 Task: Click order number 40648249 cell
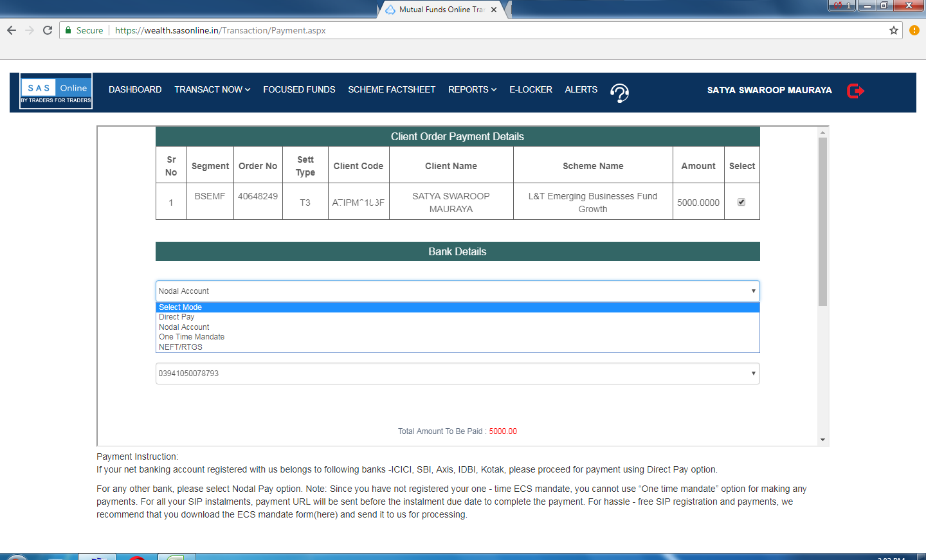(x=258, y=201)
